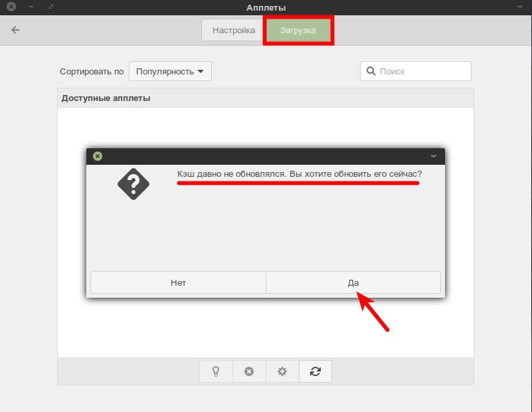This screenshot has height=412, width=532.
Task: Switch to the Загрузка tab
Action: pos(298,30)
